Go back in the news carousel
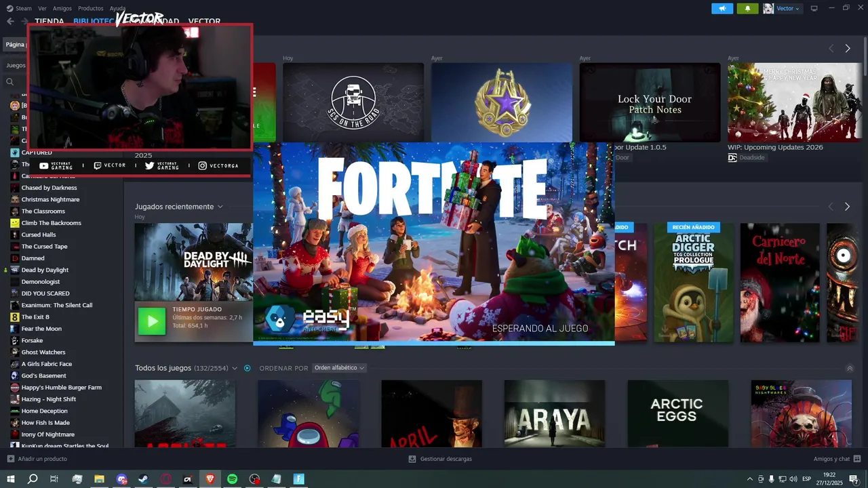The width and height of the screenshot is (868, 488). (831, 48)
